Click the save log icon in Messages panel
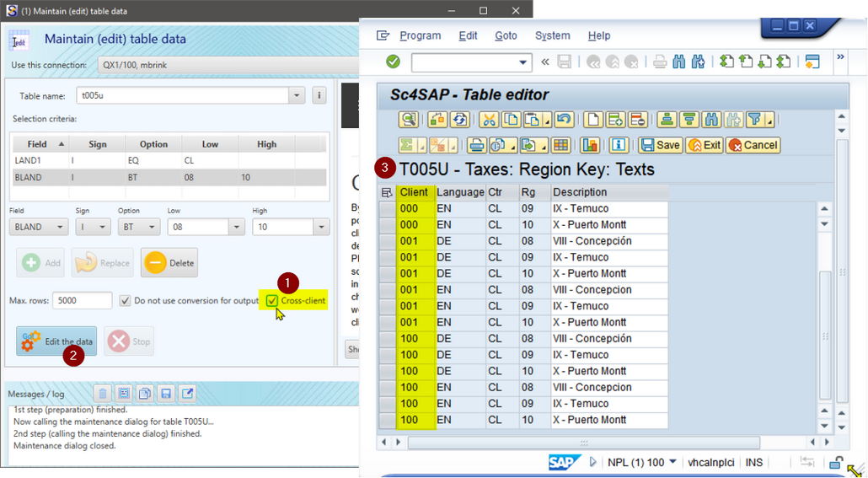This screenshot has height=478, width=868. coord(166,394)
